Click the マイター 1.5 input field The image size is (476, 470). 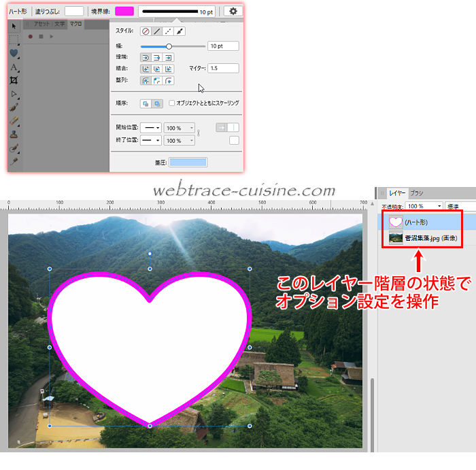pos(223,68)
